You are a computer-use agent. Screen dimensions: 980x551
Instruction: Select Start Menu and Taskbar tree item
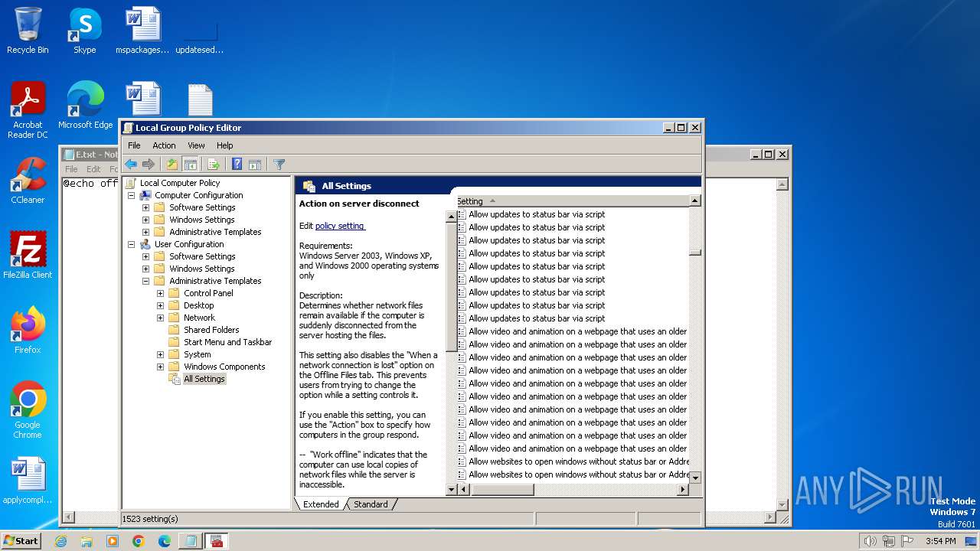pyautogui.click(x=227, y=342)
